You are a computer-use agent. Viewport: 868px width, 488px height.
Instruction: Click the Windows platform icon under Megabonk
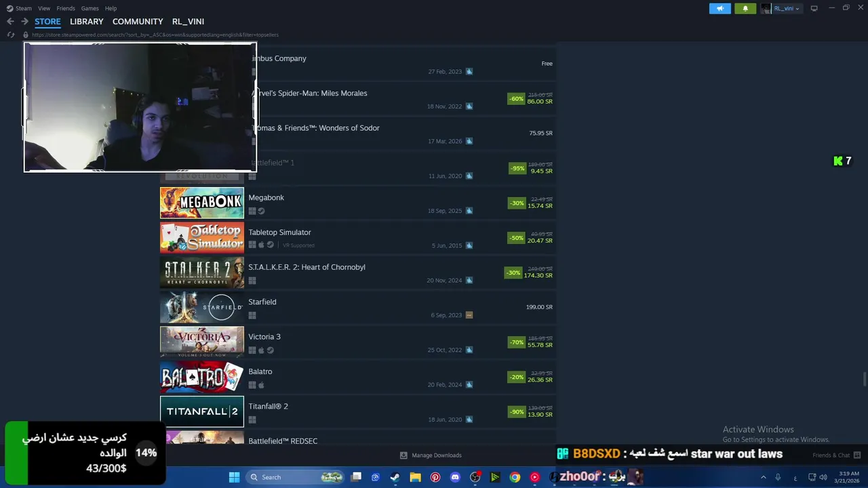click(x=252, y=211)
